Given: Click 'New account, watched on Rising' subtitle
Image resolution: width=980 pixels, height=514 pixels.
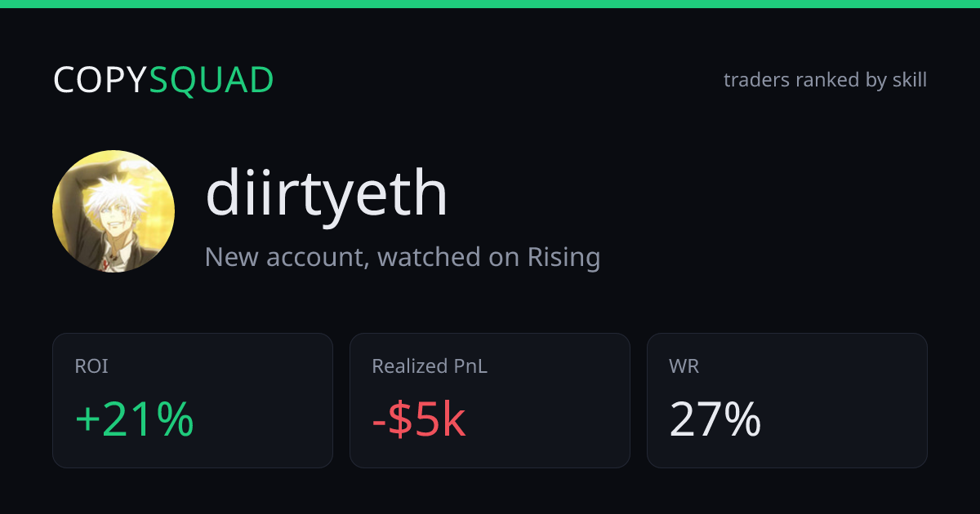Looking at the screenshot, I should click(403, 257).
